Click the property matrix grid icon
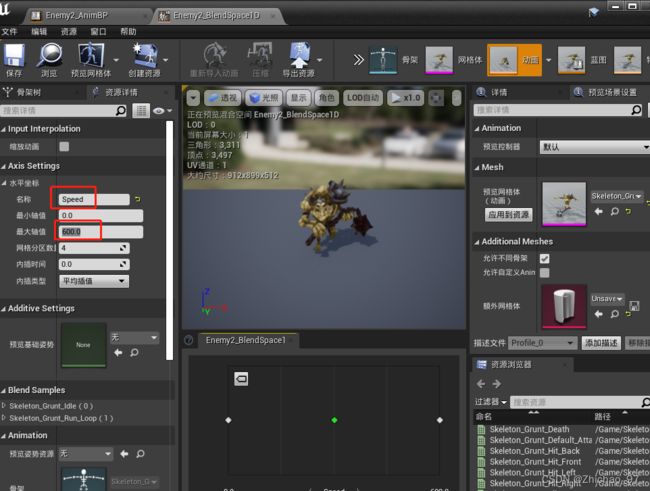 141,111
